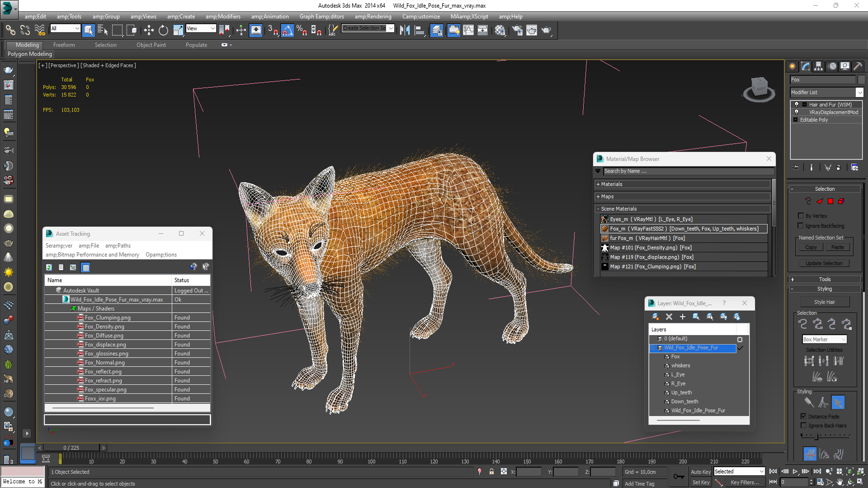The image size is (868, 488).
Task: Open reference coordinate View dropdown
Action: 212,28
